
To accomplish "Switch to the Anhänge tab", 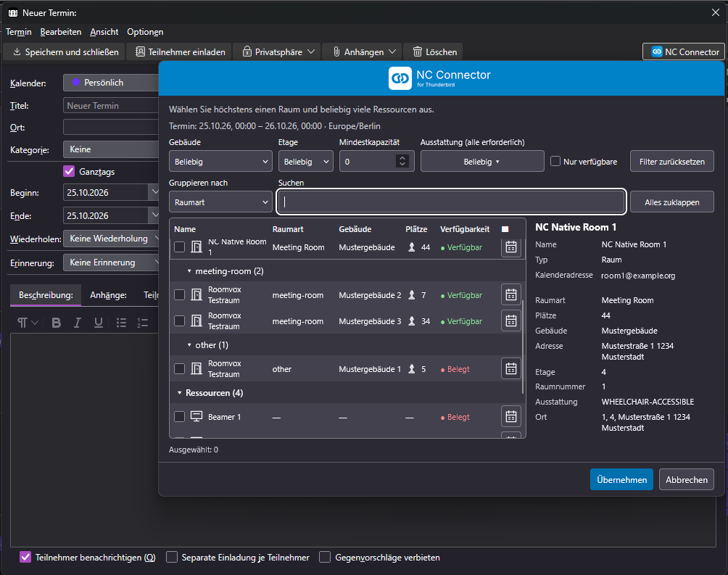I will 108,295.
